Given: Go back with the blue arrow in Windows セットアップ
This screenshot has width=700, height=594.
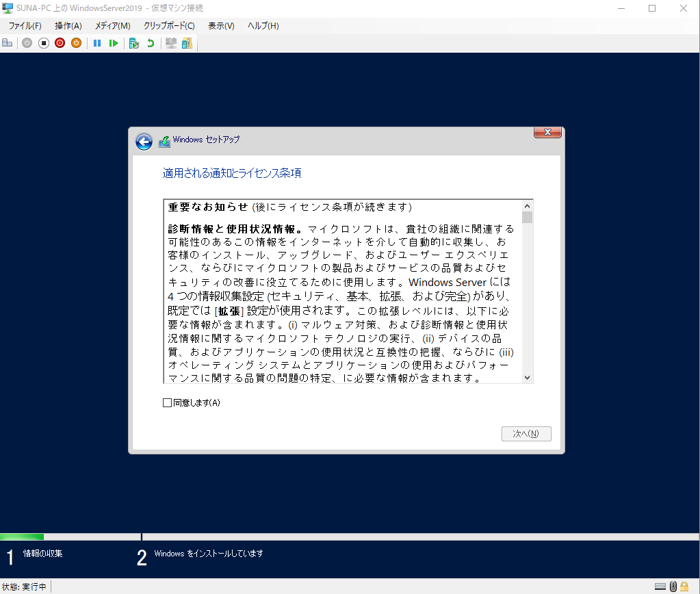Looking at the screenshot, I should pos(144,142).
